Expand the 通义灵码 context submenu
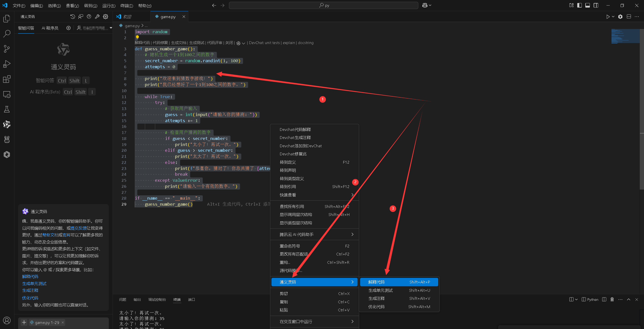 pos(315,282)
